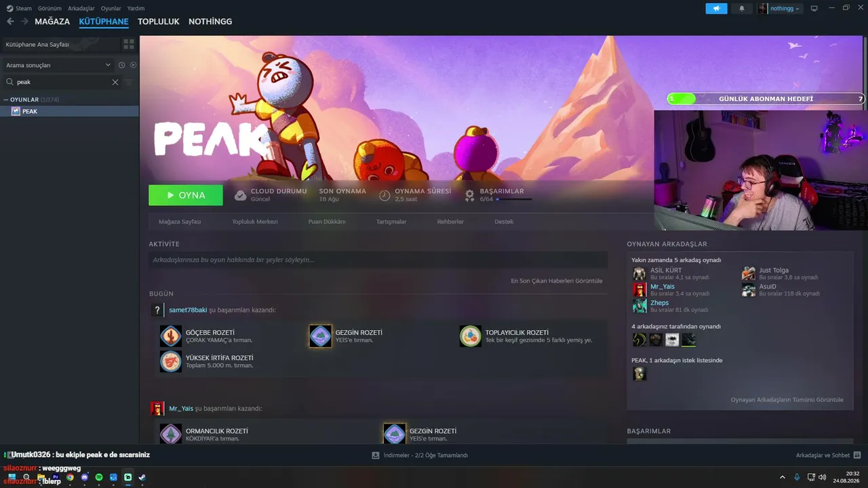
Task: Open the notifications bell
Action: 741,8
